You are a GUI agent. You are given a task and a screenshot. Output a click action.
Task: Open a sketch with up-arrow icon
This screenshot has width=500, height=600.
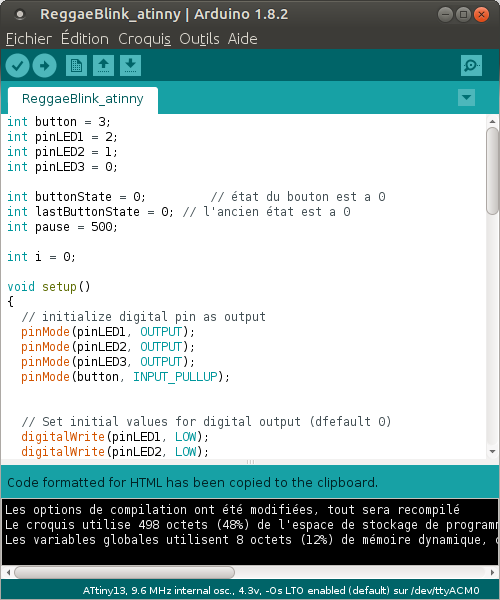click(x=103, y=65)
